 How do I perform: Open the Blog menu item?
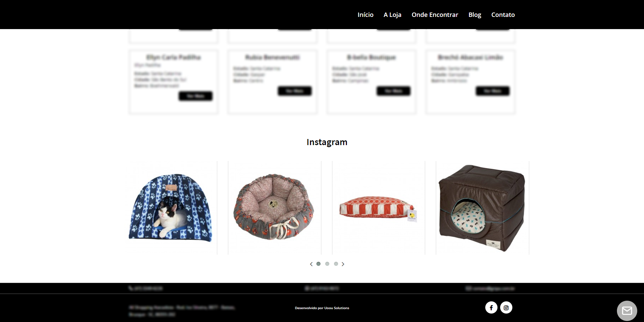click(x=475, y=15)
